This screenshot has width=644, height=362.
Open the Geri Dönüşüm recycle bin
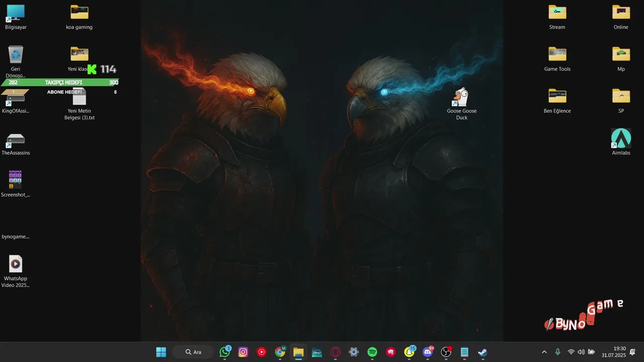16,61
